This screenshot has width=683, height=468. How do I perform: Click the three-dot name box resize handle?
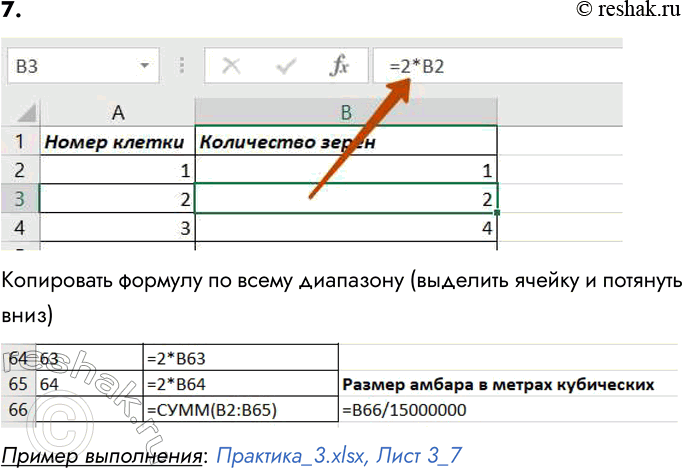[182, 67]
